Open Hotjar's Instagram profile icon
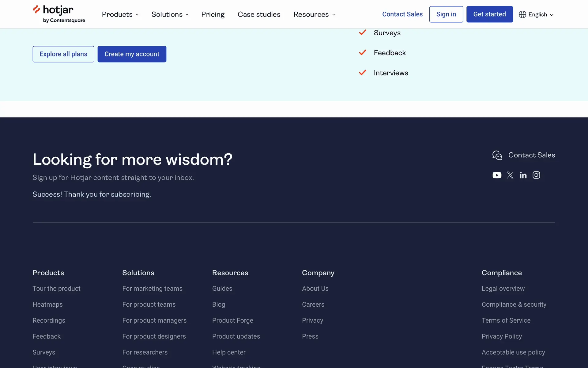Screen dimensions: 588x368 point(536,175)
